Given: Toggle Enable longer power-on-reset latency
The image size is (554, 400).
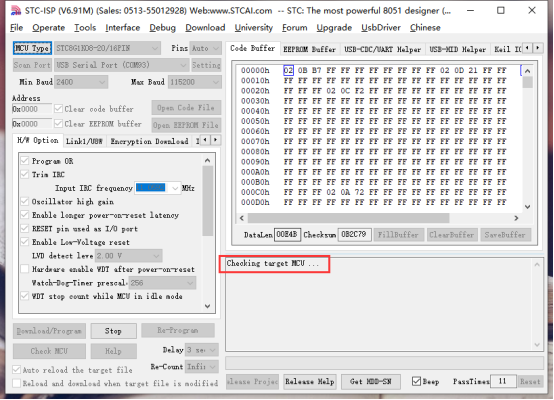Looking at the screenshot, I should click(x=25, y=215).
